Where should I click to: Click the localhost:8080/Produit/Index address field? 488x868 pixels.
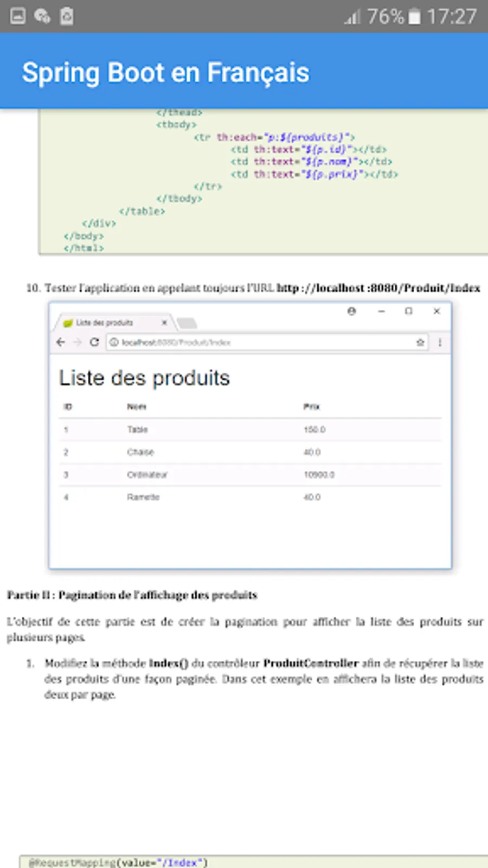tap(267, 342)
